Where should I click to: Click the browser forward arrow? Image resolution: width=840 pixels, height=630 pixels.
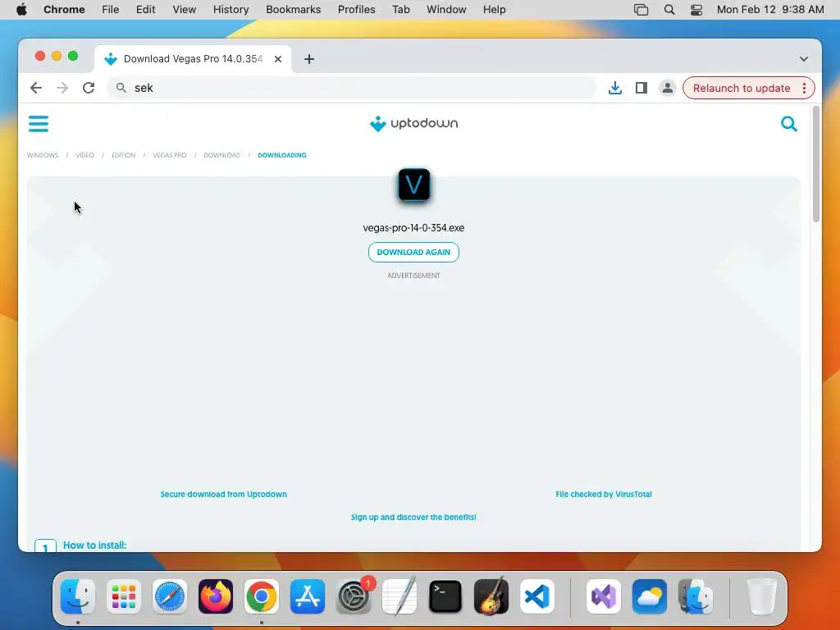point(62,88)
